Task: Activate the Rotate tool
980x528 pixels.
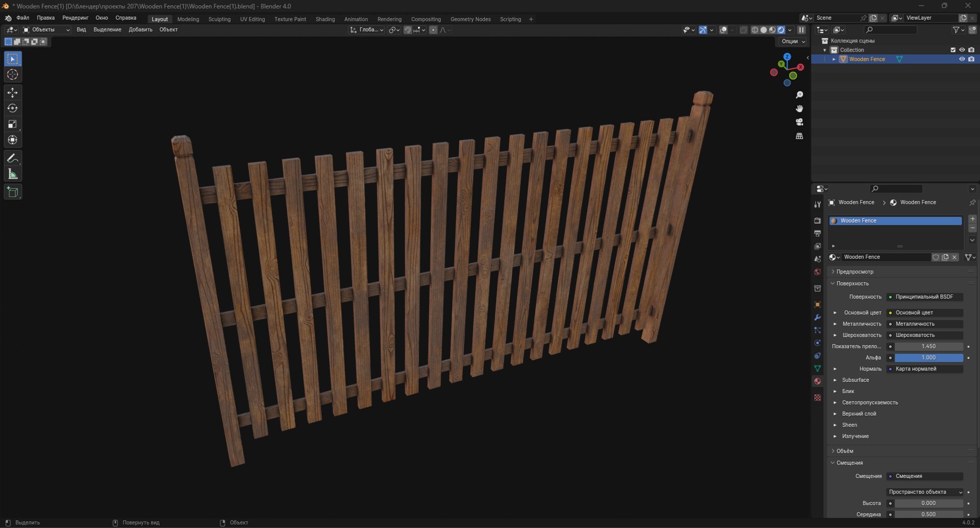Action: coord(13,108)
